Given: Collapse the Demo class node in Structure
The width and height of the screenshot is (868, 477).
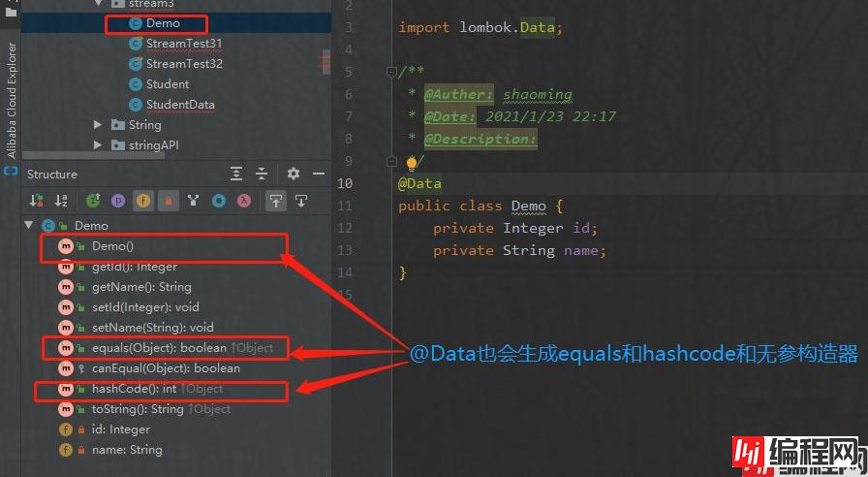Looking at the screenshot, I should click(29, 226).
